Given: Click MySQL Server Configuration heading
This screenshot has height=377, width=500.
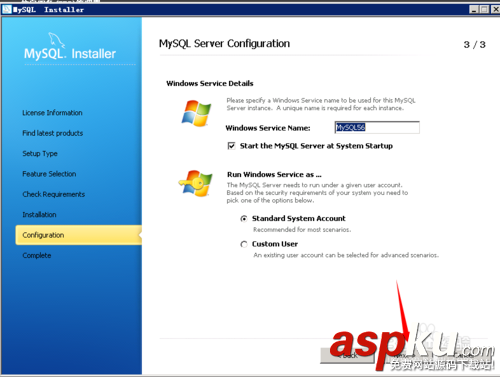Looking at the screenshot, I should click(224, 44).
